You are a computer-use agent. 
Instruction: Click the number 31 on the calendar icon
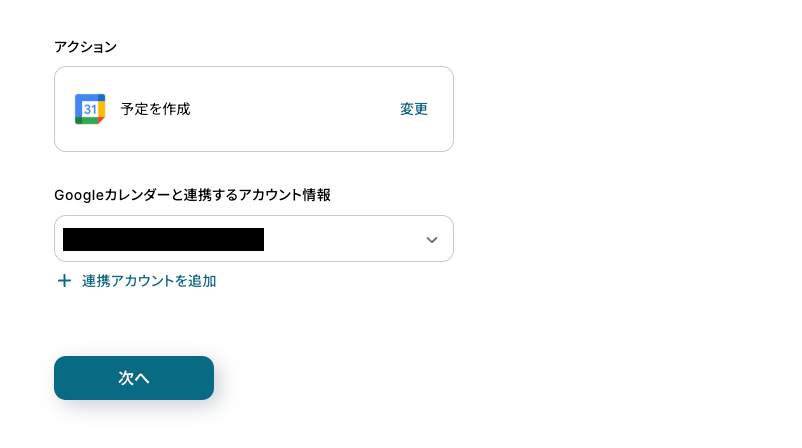click(89, 108)
